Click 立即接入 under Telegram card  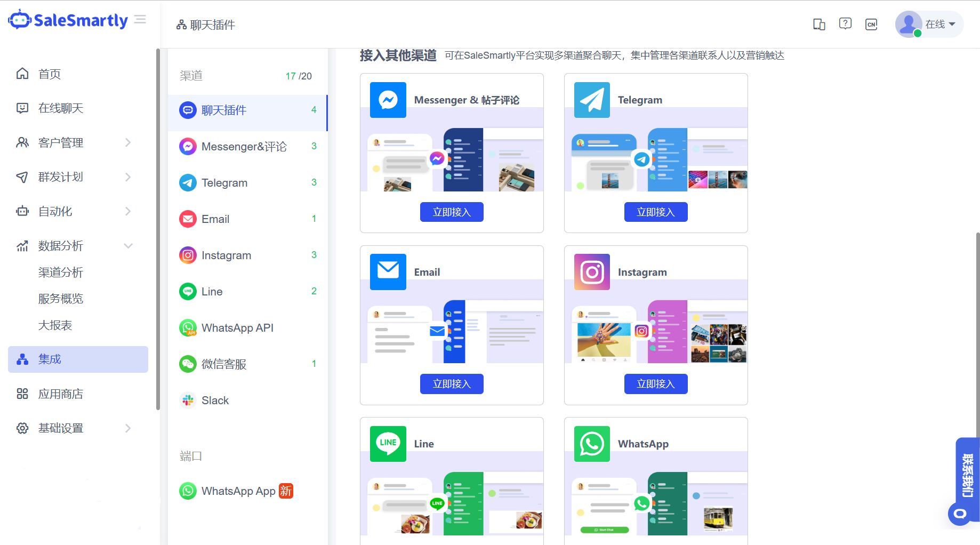pos(656,212)
